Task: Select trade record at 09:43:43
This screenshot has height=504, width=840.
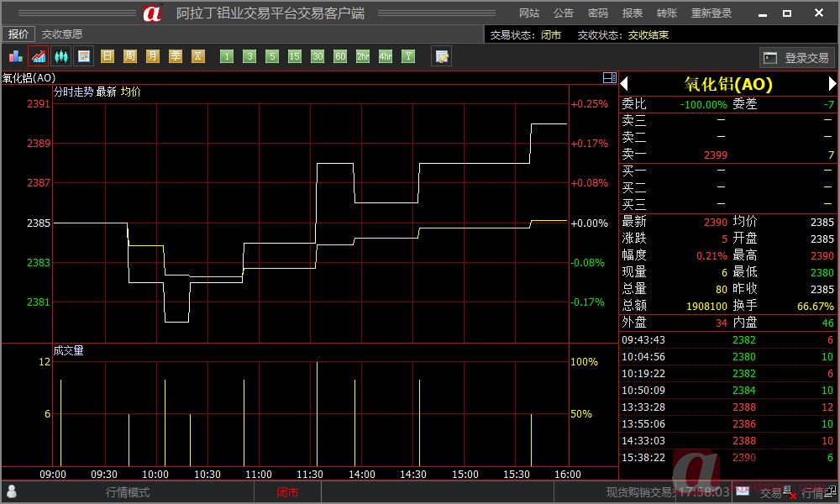Action: click(727, 339)
